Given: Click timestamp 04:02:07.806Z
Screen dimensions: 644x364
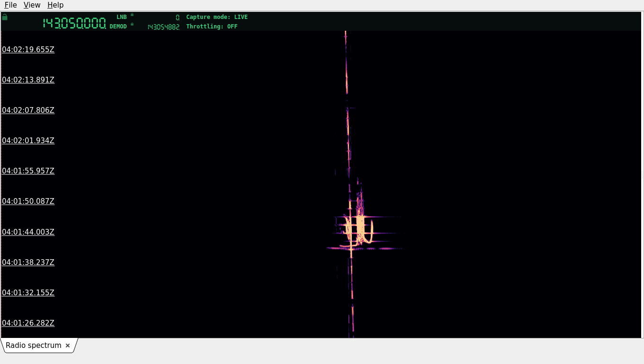Looking at the screenshot, I should click(x=28, y=110).
